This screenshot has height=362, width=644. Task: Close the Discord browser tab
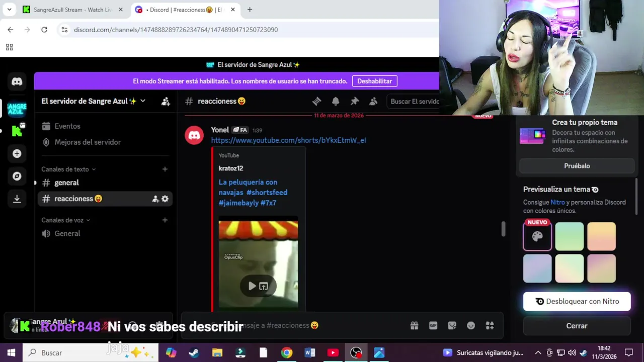(x=232, y=10)
